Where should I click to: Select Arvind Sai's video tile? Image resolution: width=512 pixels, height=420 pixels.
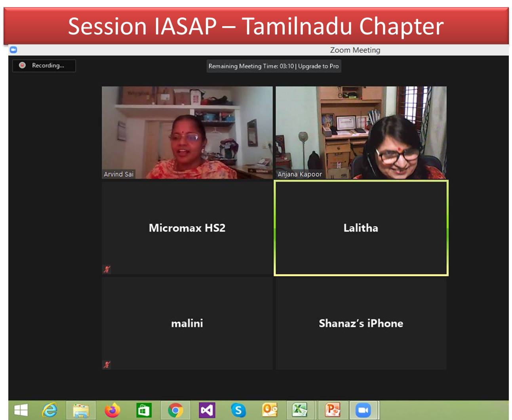coord(187,133)
